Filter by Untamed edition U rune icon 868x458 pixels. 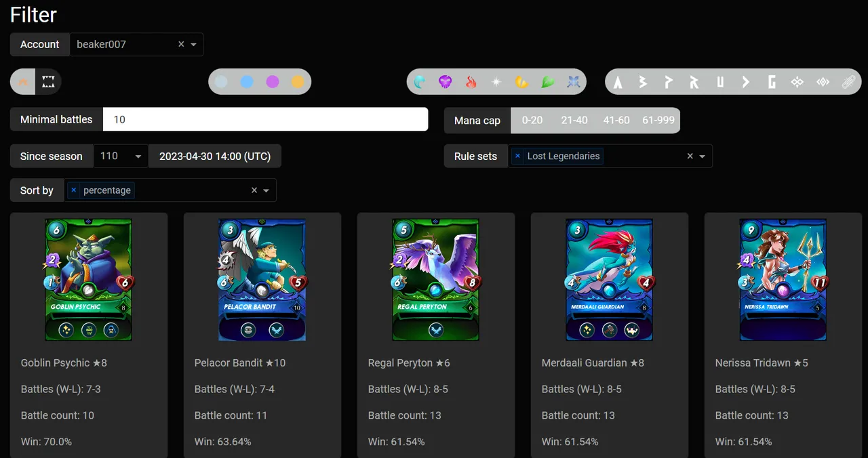pos(720,82)
